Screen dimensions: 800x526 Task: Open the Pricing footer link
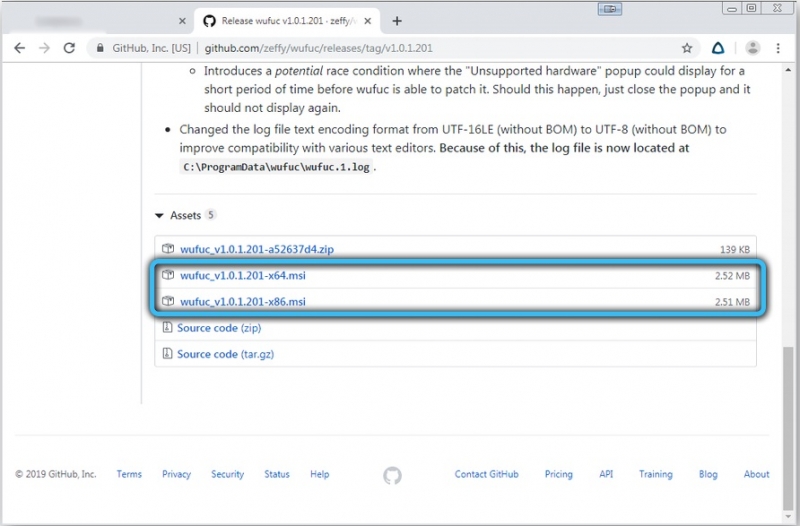point(559,474)
